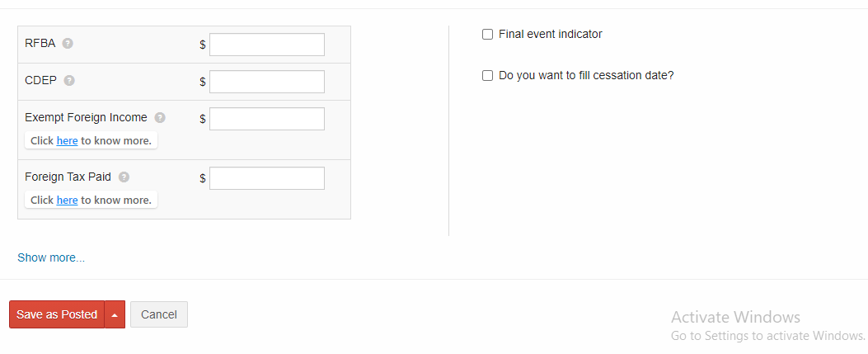Tick the Final event indicator checkbox
The height and width of the screenshot is (354, 868).
[x=487, y=35]
